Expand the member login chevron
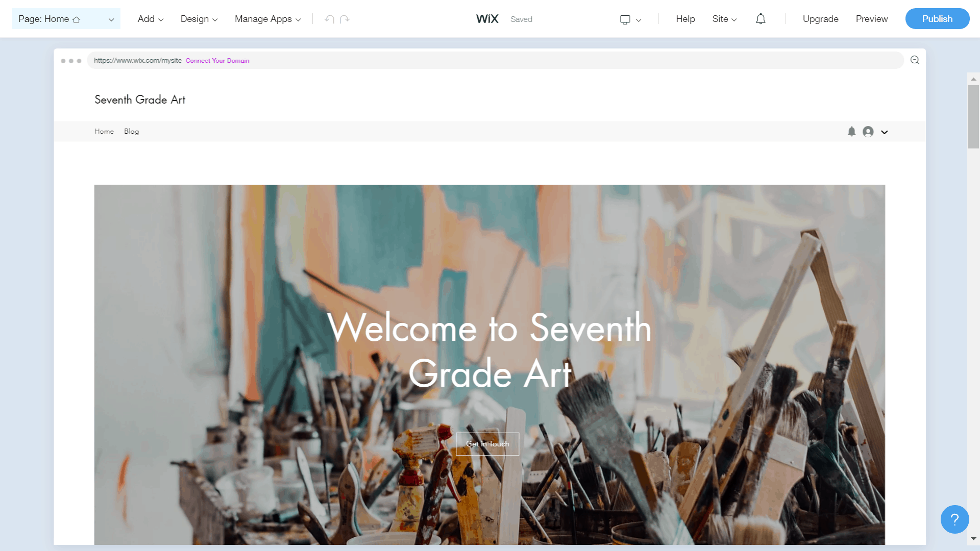This screenshot has height=551, width=980. coord(885,132)
